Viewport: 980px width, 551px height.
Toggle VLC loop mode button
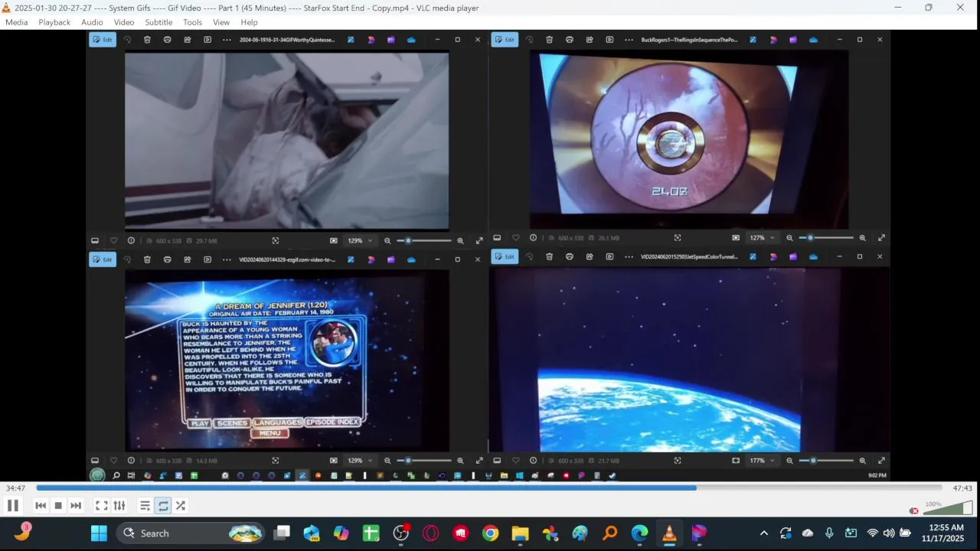(x=163, y=505)
